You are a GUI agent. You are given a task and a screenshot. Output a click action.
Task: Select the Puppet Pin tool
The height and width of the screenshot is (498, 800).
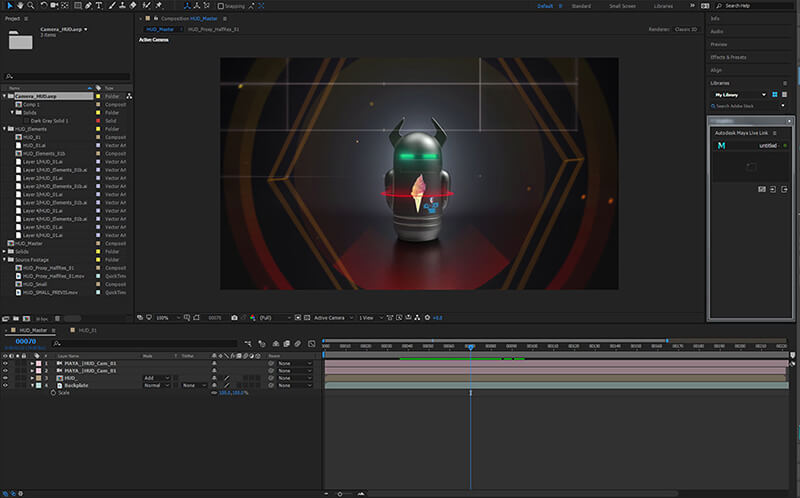click(159, 6)
